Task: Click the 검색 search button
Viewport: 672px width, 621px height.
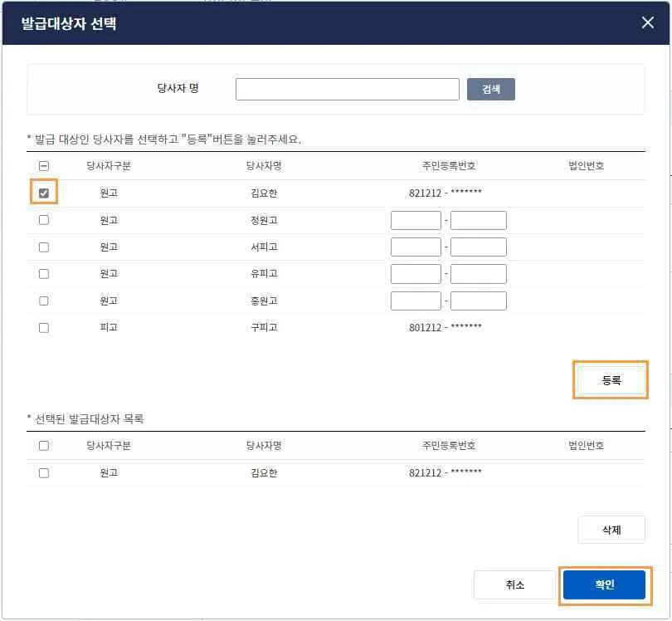Action: [490, 89]
